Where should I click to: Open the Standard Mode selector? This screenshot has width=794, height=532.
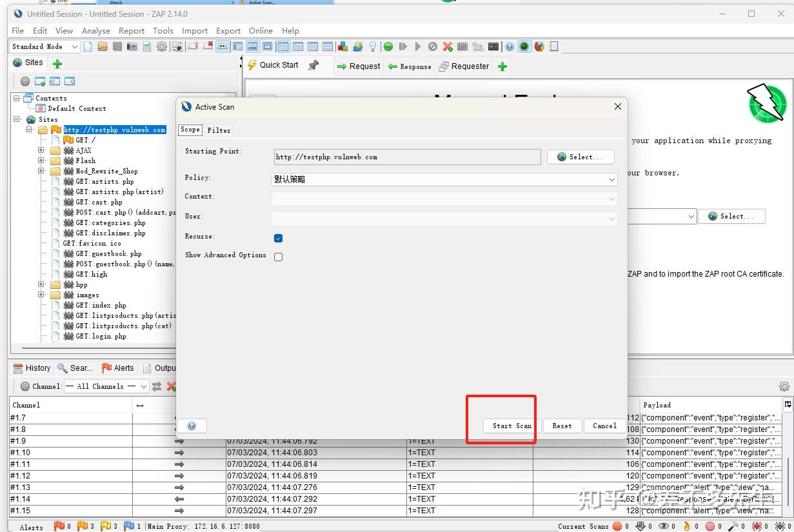tap(43, 46)
